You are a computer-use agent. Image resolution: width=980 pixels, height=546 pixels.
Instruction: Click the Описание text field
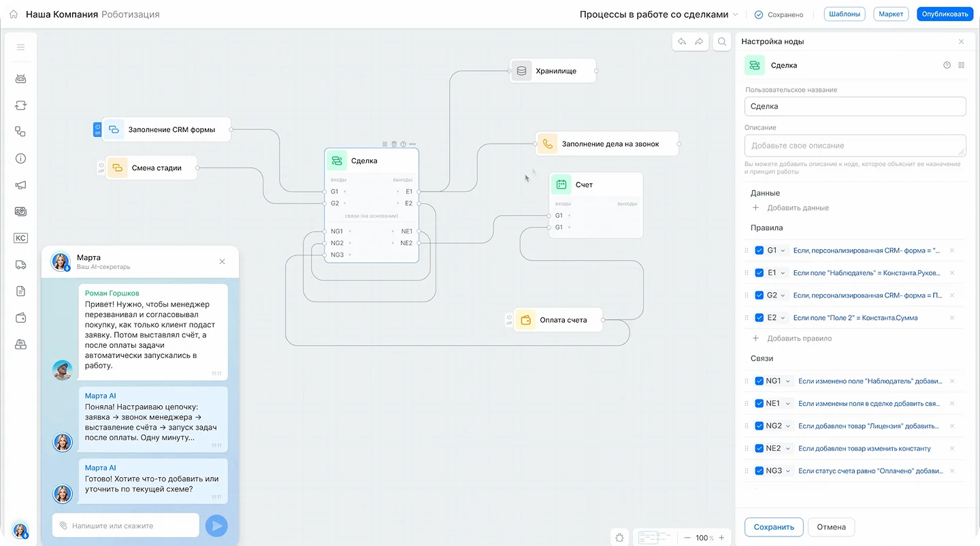(x=855, y=146)
